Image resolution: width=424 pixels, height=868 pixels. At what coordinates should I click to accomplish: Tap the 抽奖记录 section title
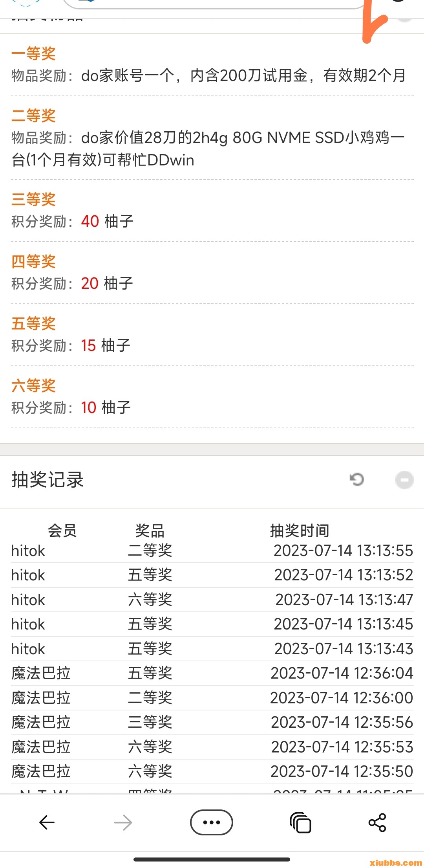pos(48,480)
